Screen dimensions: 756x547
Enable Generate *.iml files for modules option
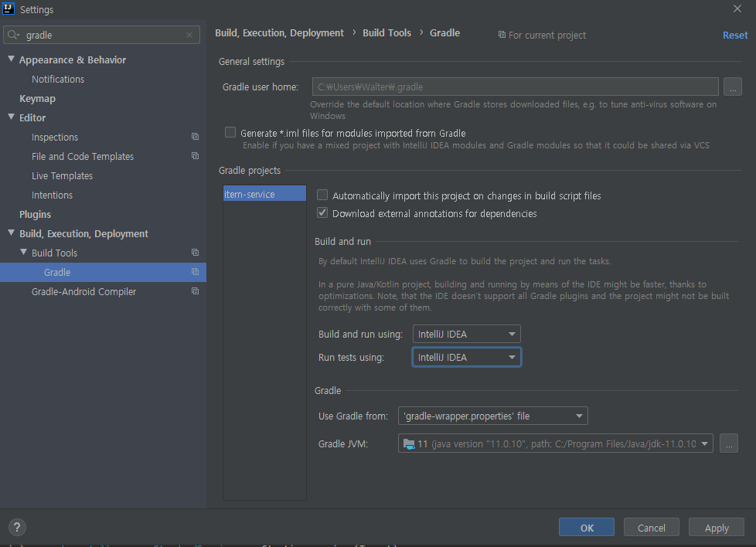[230, 133]
